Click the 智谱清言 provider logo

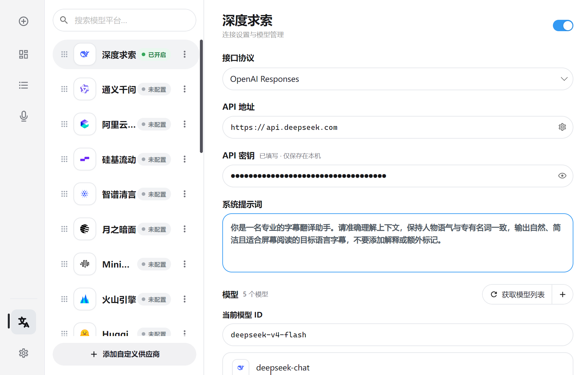85,194
